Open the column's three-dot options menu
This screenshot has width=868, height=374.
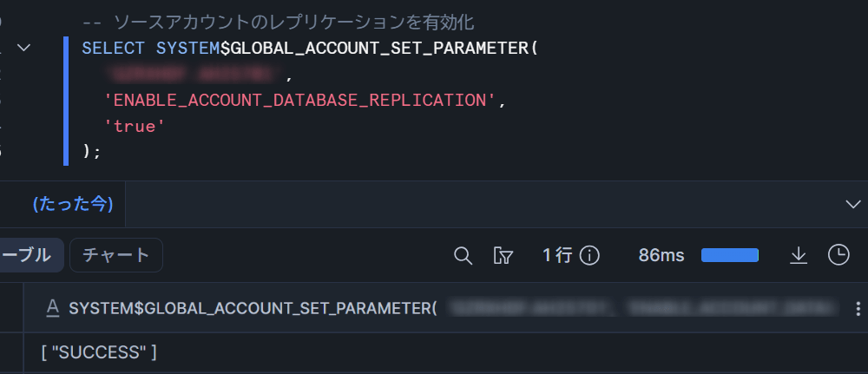click(858, 308)
